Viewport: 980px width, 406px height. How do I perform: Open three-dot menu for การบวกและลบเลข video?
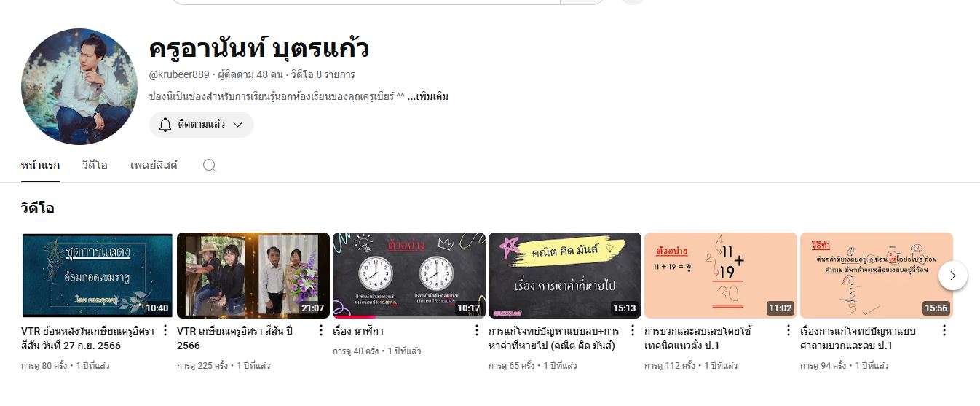789,330
